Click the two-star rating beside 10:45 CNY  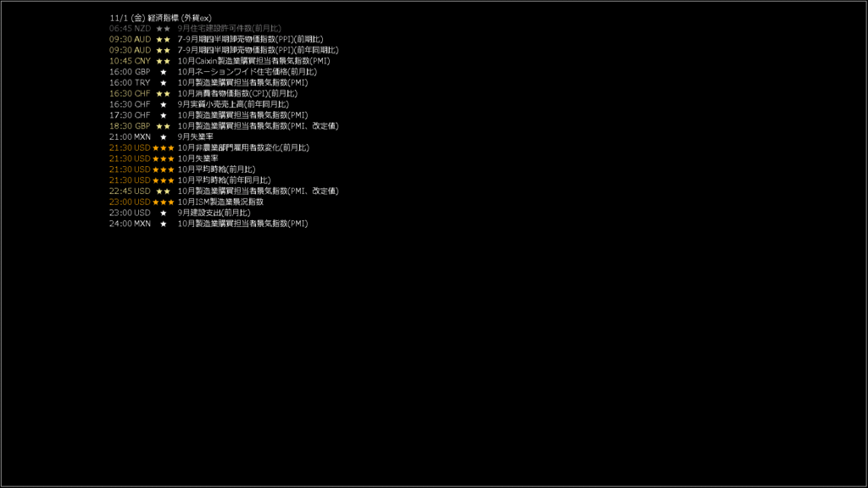coord(164,61)
